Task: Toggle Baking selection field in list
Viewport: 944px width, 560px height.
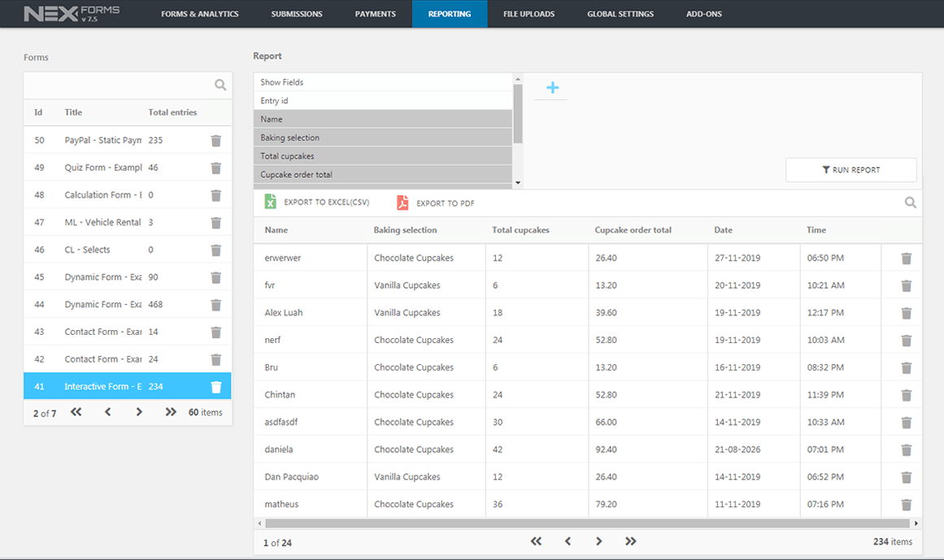Action: [383, 137]
